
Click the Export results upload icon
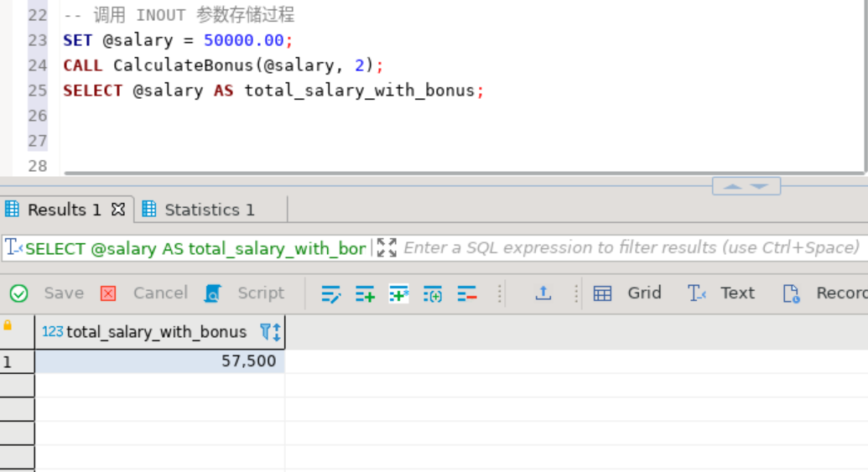543,293
